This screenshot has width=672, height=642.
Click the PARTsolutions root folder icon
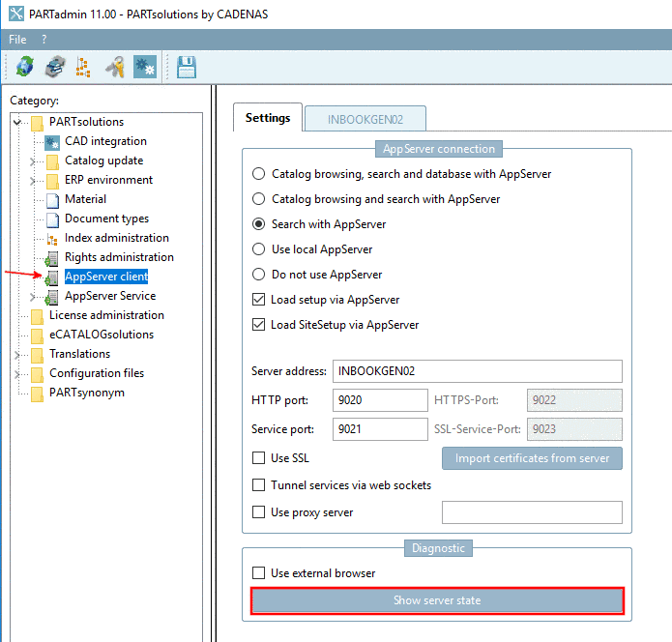[x=38, y=123]
